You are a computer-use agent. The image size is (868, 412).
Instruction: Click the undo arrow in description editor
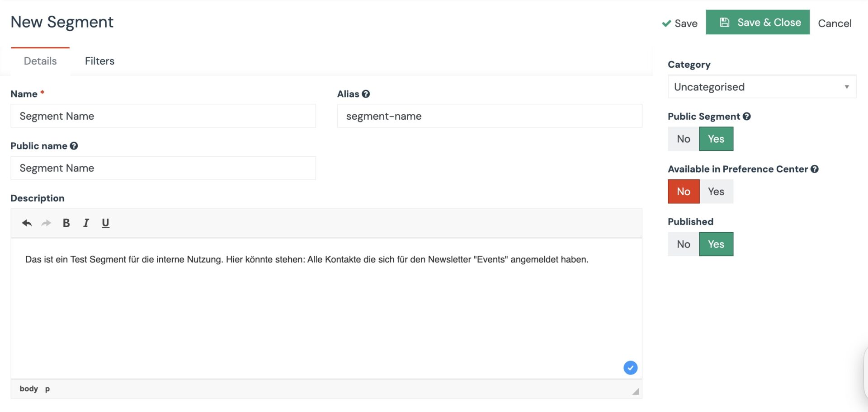coord(27,223)
